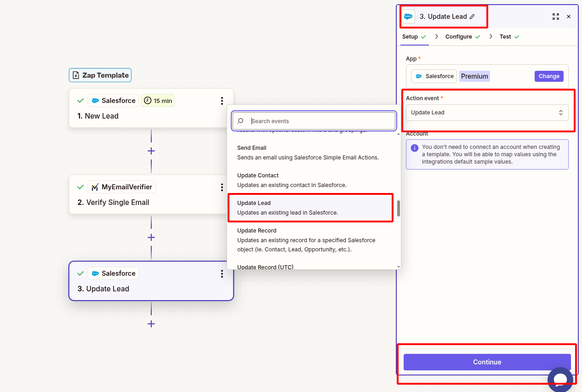
Task: Click the info icon in the Account notice
Action: point(415,148)
